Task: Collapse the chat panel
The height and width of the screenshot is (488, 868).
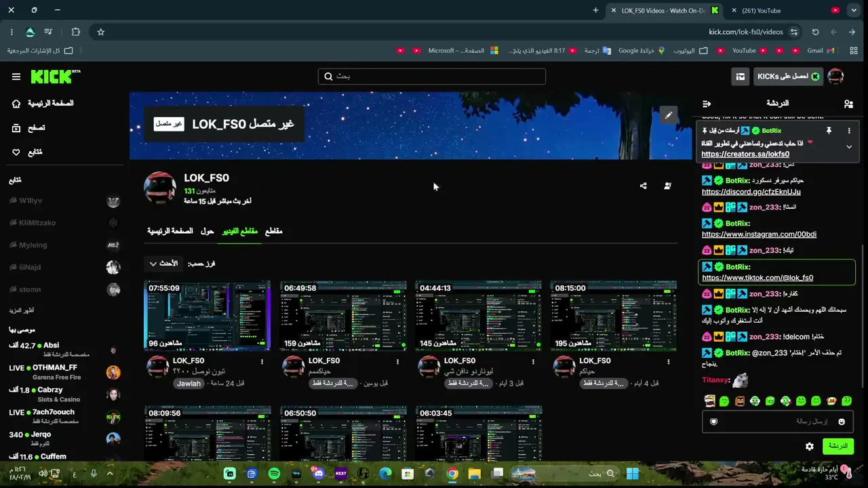Action: (x=707, y=104)
